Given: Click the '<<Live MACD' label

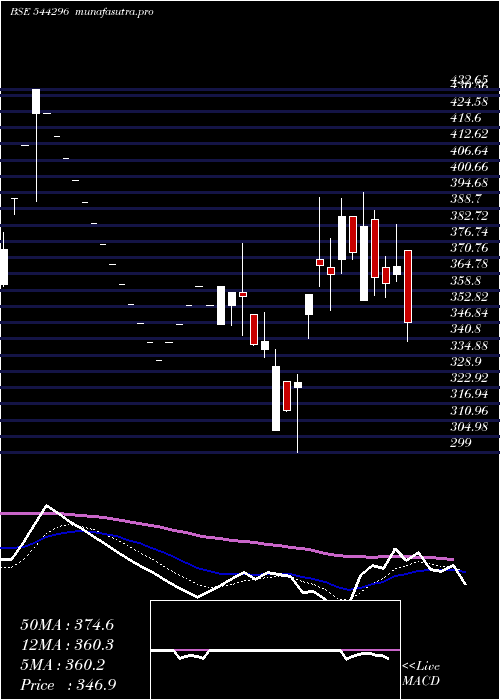Looking at the screenshot, I should (x=421, y=674).
